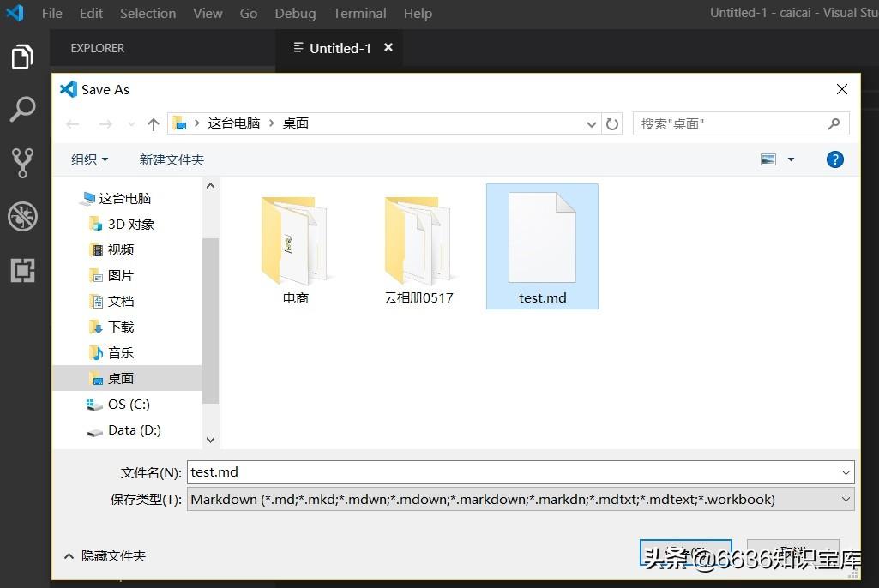Screen dimensions: 879x588
Task: Go up one folder level
Action: tap(153, 124)
